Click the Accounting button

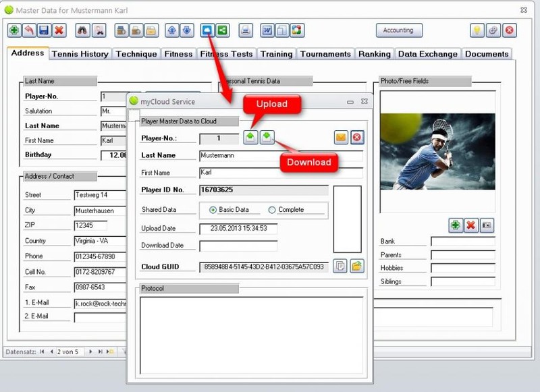point(398,30)
